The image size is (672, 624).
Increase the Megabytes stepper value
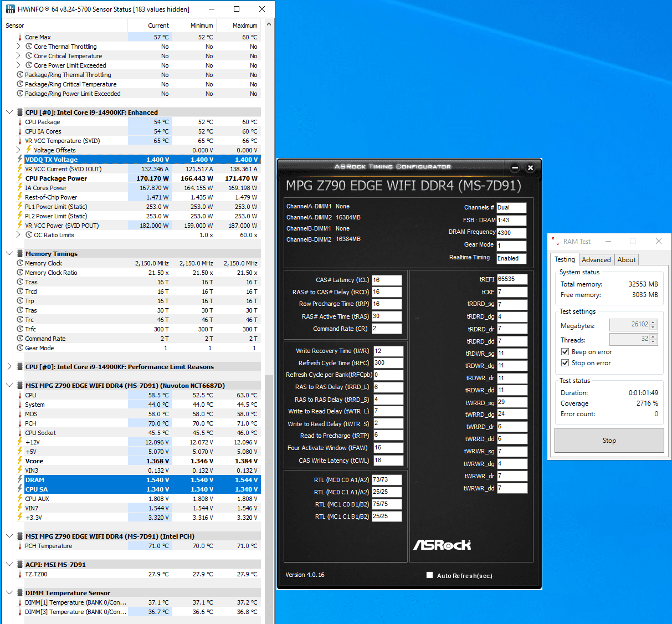click(653, 322)
